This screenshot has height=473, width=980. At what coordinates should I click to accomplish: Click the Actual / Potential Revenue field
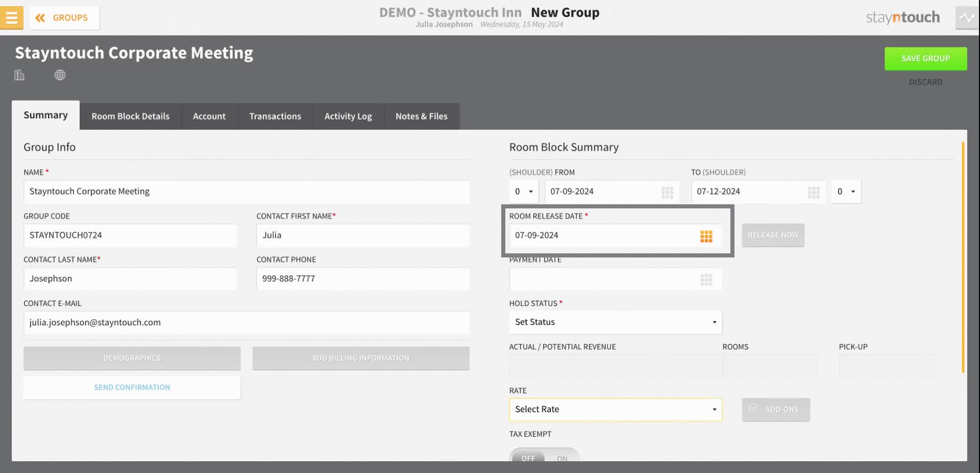pyautogui.click(x=616, y=366)
